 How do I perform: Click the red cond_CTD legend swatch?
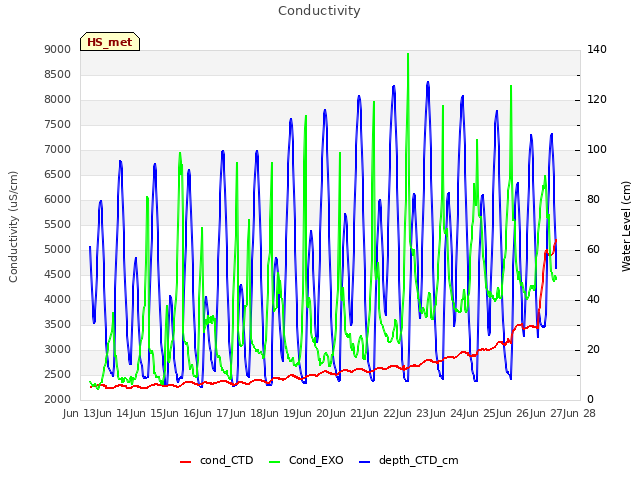(x=185, y=462)
